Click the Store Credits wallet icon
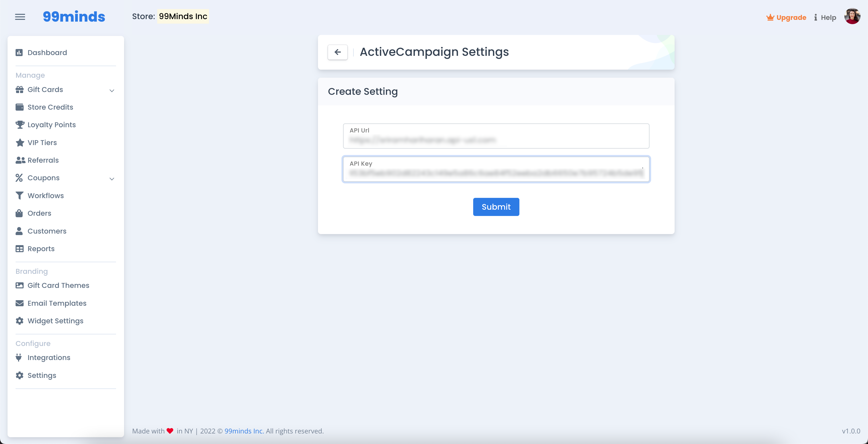 tap(20, 107)
